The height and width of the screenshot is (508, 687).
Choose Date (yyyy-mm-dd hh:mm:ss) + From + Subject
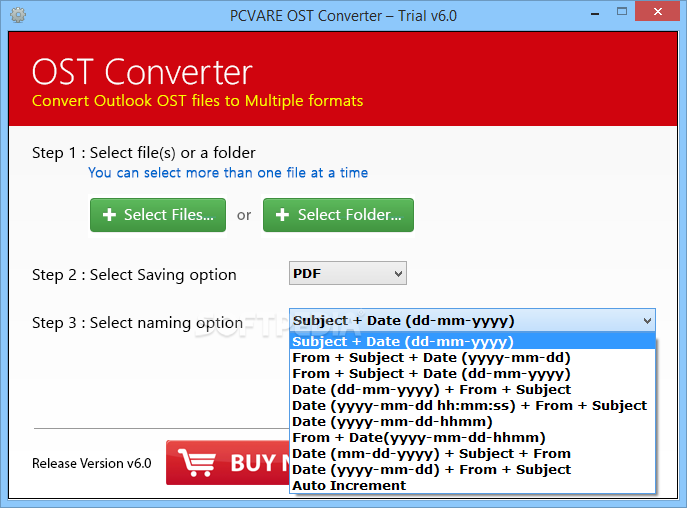tap(472, 405)
